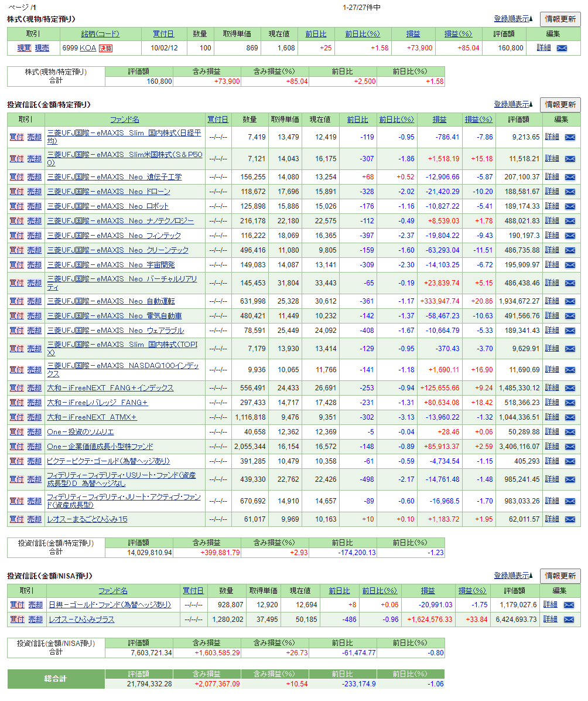
Task: Sort NISA funds table by 損益 header
Action: tap(428, 591)
